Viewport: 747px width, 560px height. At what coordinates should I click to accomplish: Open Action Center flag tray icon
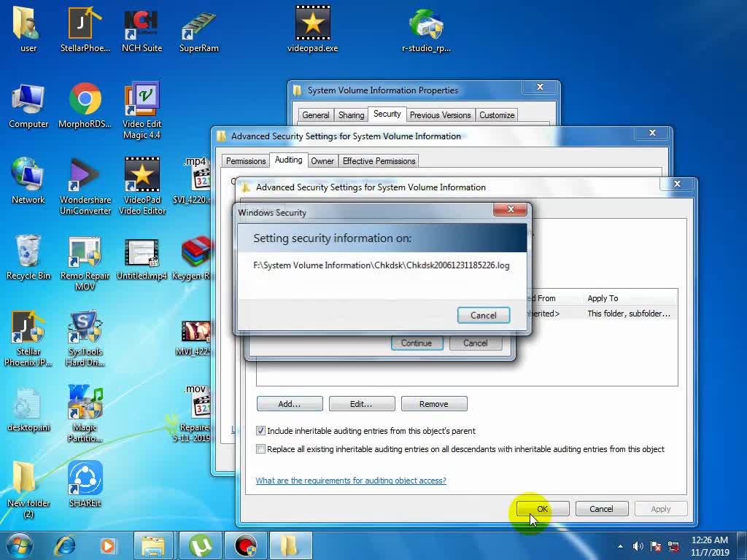pos(656,546)
